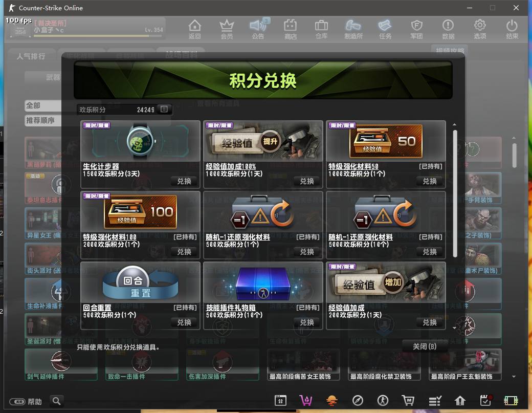
Task: Select the 技能插件礼物箱 blue box image
Action: 263,282
